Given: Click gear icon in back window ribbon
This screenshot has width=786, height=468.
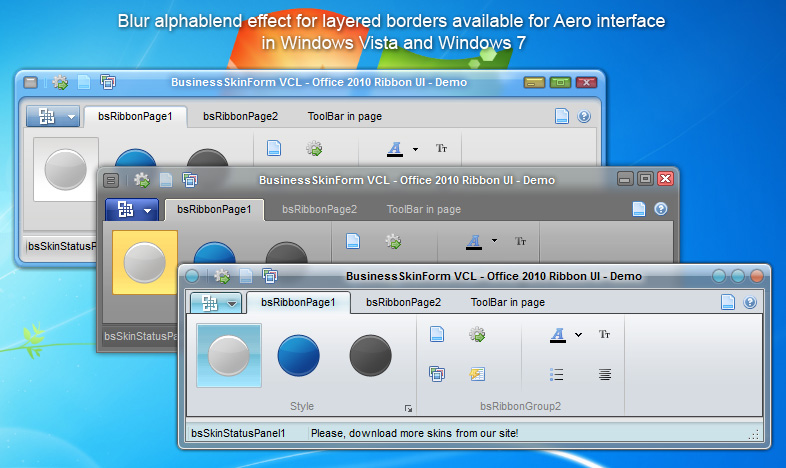Looking at the screenshot, I should pyautogui.click(x=314, y=148).
